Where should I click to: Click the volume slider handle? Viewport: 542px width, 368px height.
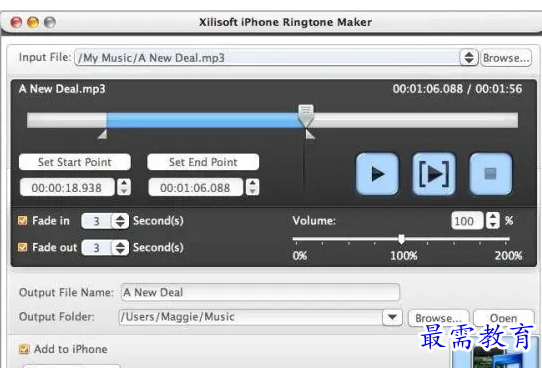coord(401,239)
